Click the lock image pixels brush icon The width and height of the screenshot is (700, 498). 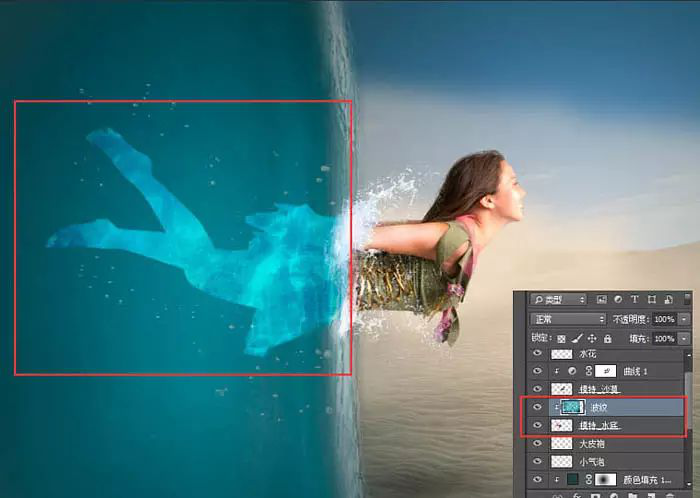[574, 339]
